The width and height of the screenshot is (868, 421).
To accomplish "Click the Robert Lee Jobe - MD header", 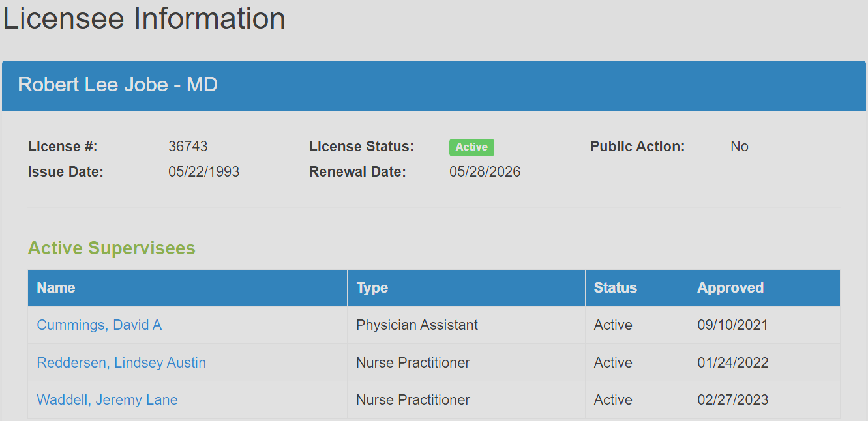I will [118, 85].
